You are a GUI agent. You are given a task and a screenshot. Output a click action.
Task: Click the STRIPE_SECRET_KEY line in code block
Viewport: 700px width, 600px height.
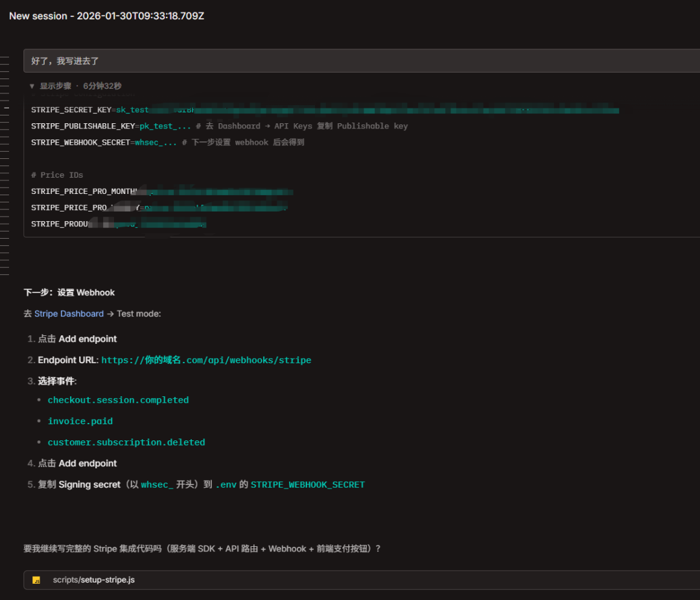[325, 110]
